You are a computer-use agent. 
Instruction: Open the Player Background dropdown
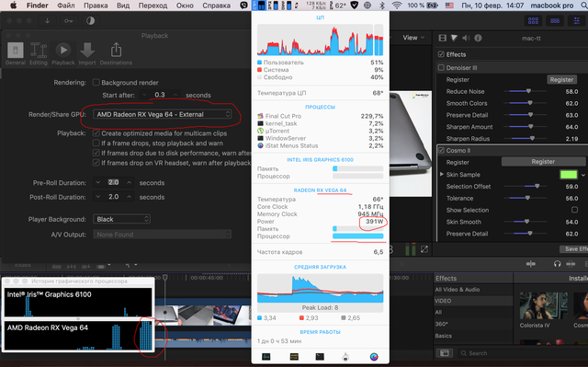tap(121, 219)
